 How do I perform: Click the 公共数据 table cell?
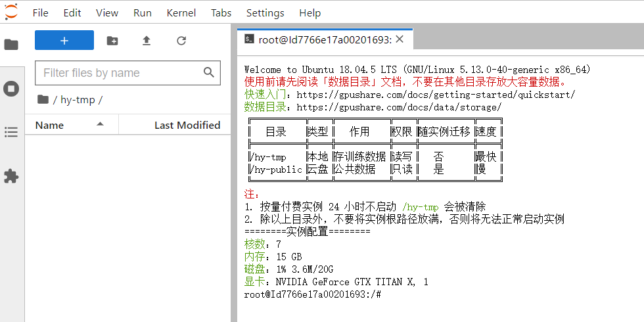click(x=356, y=170)
